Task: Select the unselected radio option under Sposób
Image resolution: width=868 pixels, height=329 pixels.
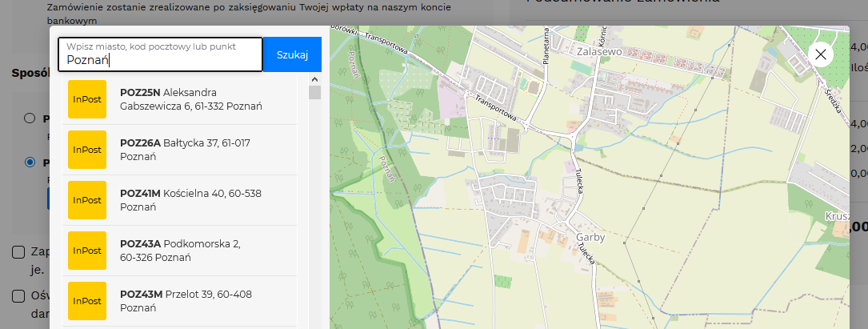Action: click(x=30, y=118)
